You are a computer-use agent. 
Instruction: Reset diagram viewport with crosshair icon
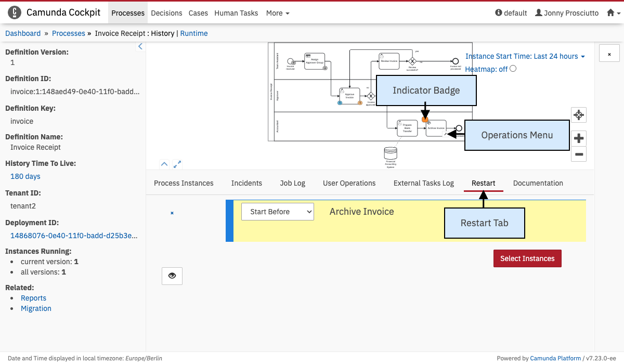[x=579, y=115]
